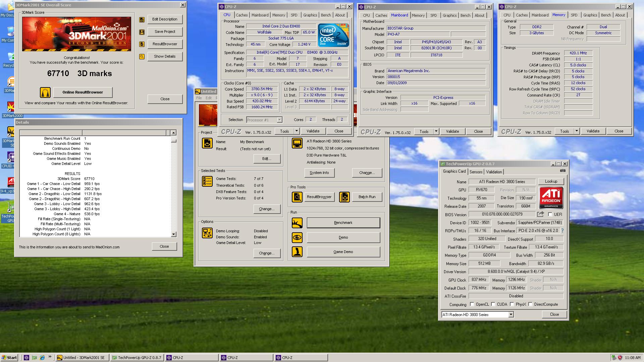Image resolution: width=644 pixels, height=362 pixels.
Task: Click the ResultBrowser icon in score window
Action: coord(142,44)
